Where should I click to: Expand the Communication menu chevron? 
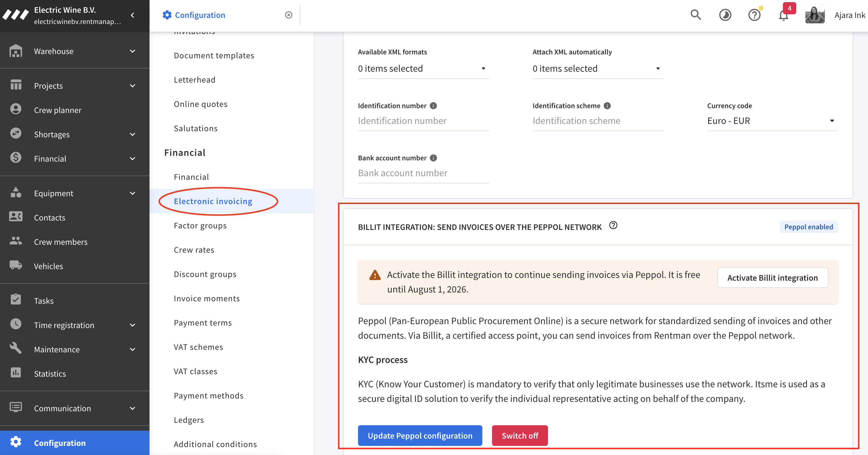click(133, 408)
